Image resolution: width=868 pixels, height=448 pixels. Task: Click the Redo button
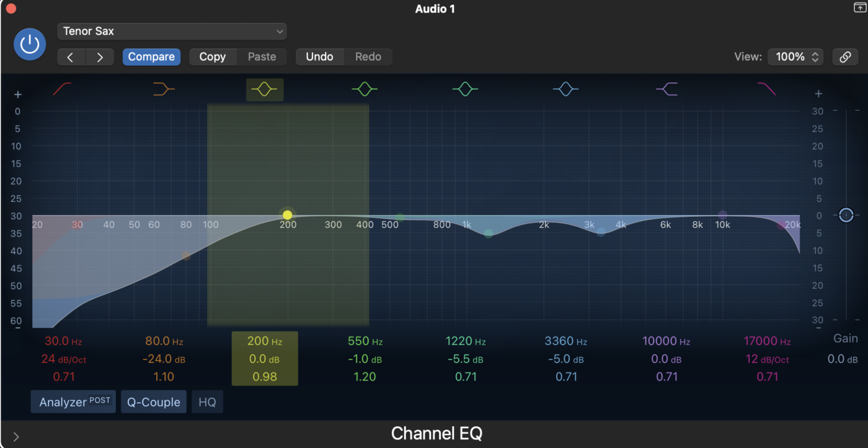368,57
